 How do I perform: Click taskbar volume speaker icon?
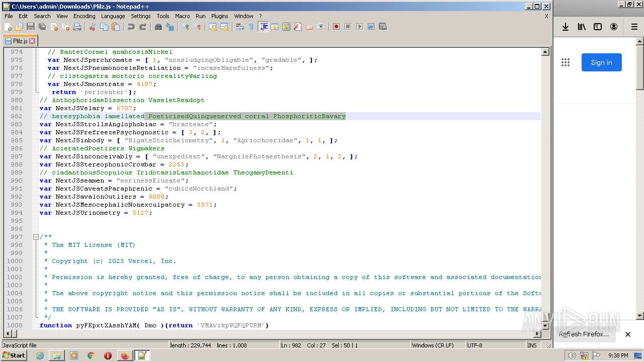572,355
